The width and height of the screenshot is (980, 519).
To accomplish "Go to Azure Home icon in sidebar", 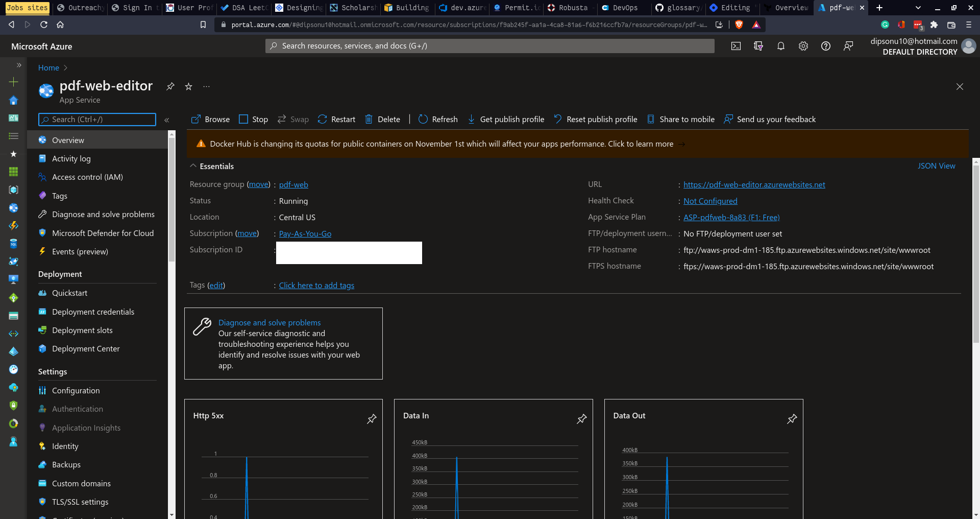I will 14,100.
